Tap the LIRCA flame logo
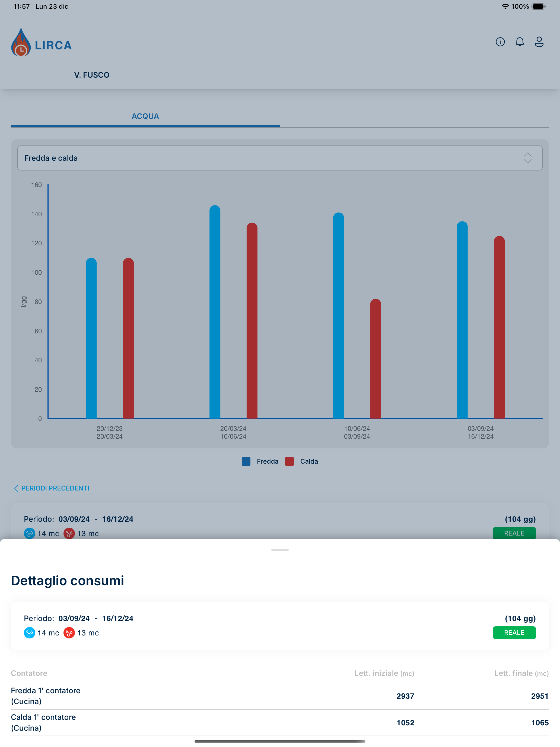 [21, 42]
